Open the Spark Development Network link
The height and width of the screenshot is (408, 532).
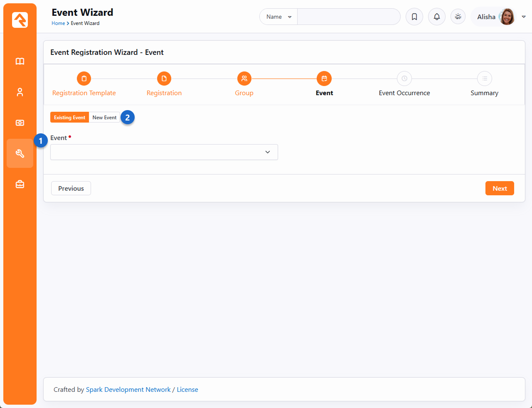(x=128, y=390)
